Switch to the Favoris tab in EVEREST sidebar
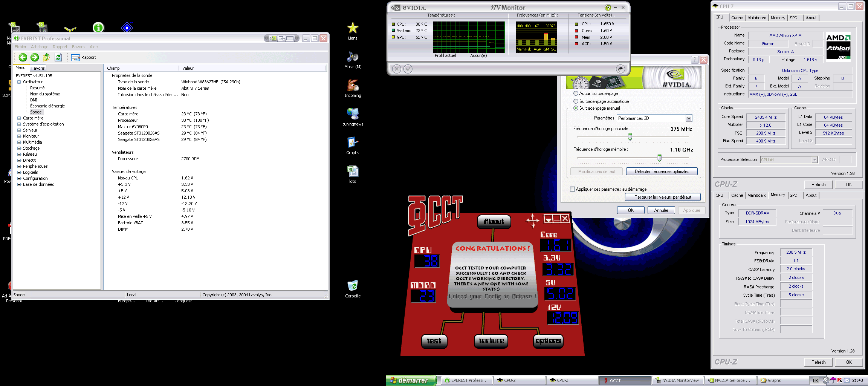 tap(38, 68)
